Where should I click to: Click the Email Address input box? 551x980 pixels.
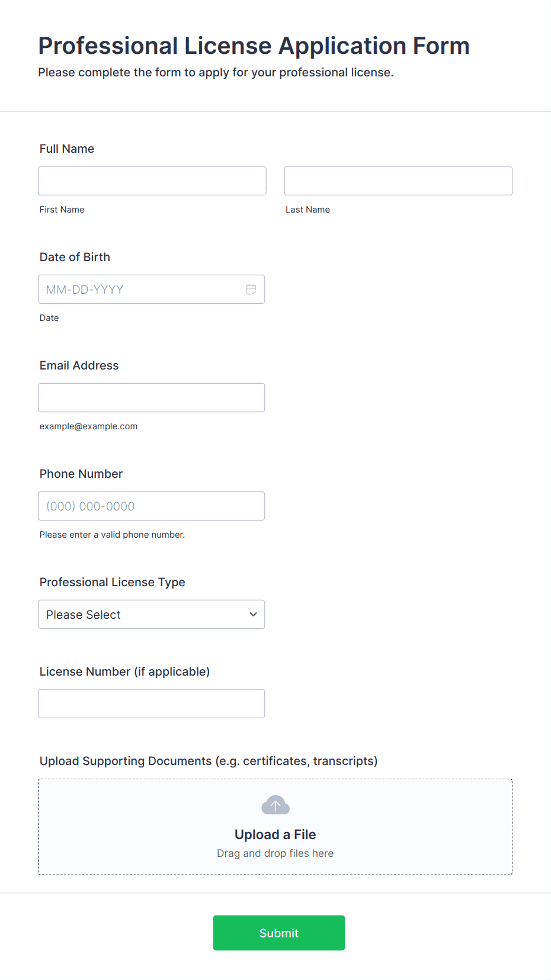(x=151, y=398)
